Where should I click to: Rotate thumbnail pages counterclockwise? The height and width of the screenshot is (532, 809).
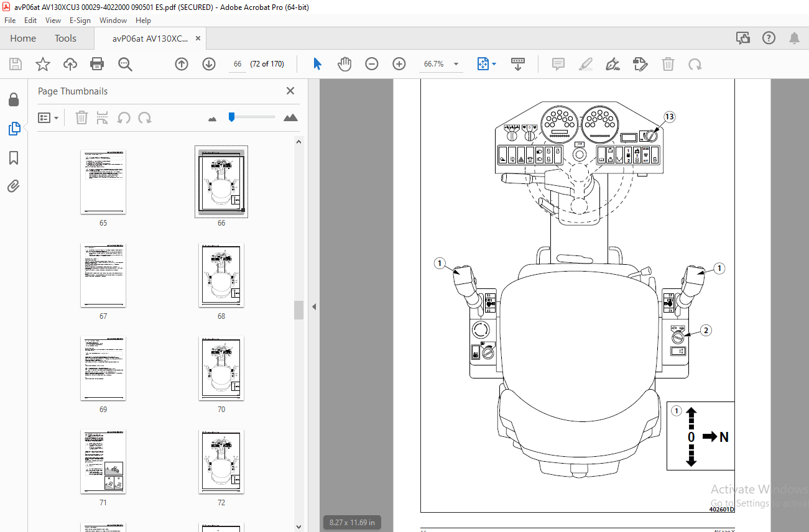[x=124, y=117]
